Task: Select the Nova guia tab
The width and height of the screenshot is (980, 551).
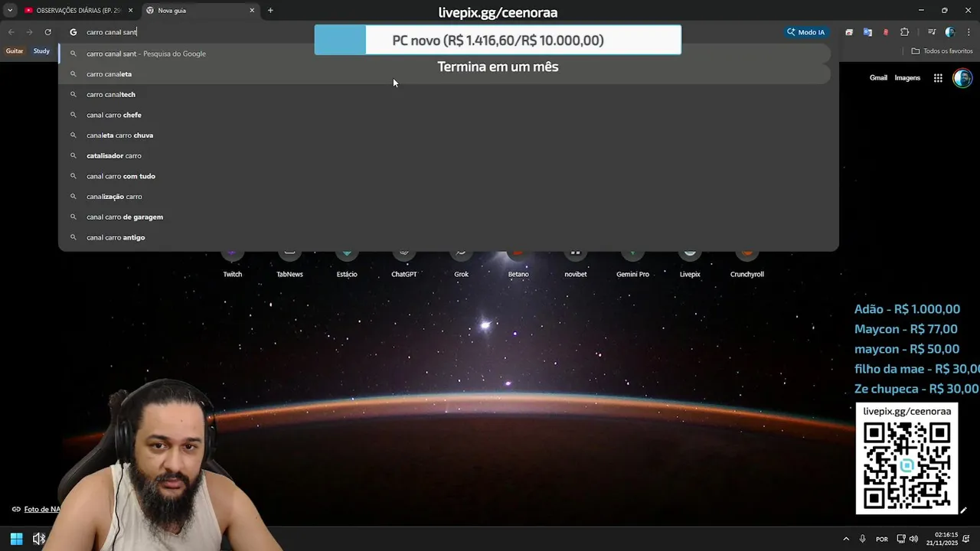Action: click(x=201, y=11)
